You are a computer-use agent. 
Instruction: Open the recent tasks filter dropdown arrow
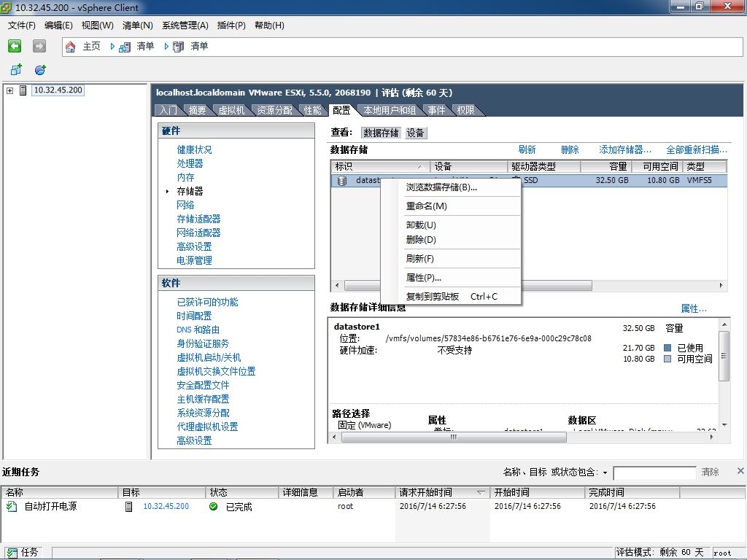(x=605, y=472)
